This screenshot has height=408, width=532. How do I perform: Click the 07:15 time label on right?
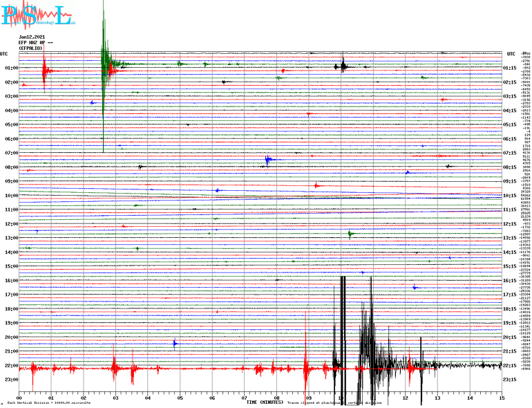510,153
